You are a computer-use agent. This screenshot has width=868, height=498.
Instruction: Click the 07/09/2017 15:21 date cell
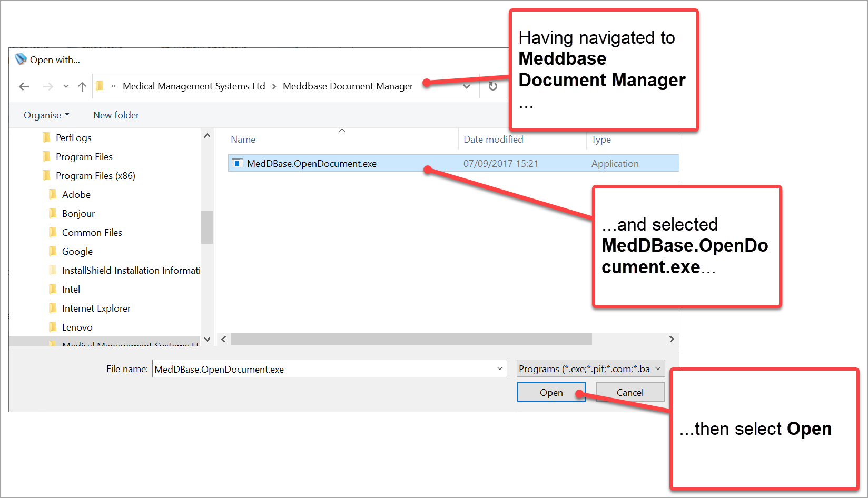point(501,164)
